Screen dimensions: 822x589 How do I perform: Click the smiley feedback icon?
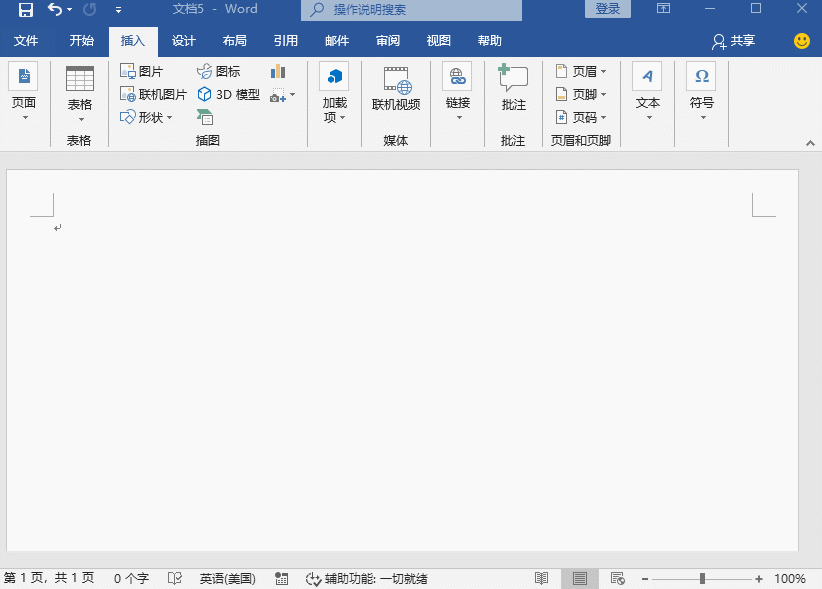point(801,41)
